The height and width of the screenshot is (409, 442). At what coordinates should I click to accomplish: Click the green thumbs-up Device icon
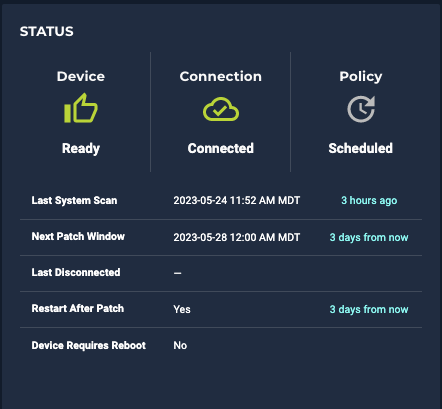click(x=81, y=108)
